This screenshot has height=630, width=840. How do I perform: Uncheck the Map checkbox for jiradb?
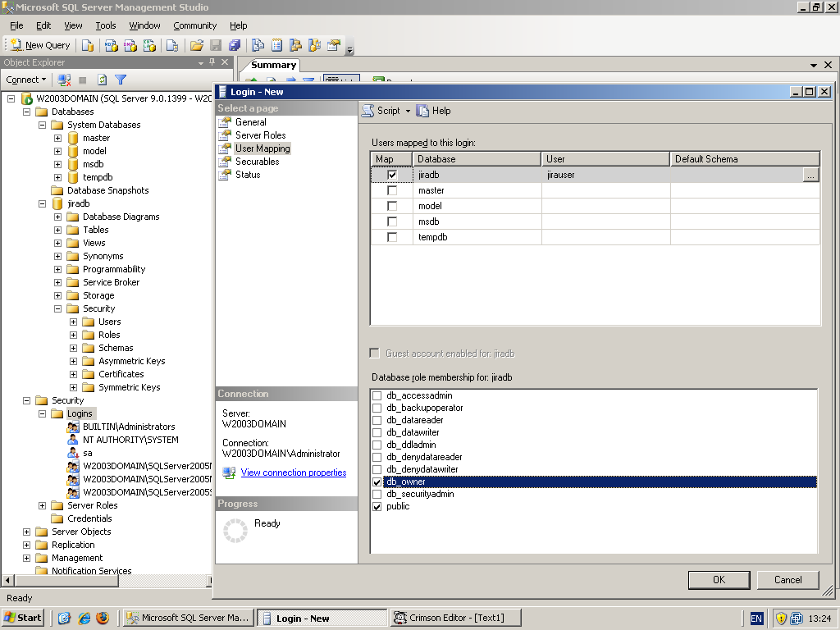[x=392, y=175]
